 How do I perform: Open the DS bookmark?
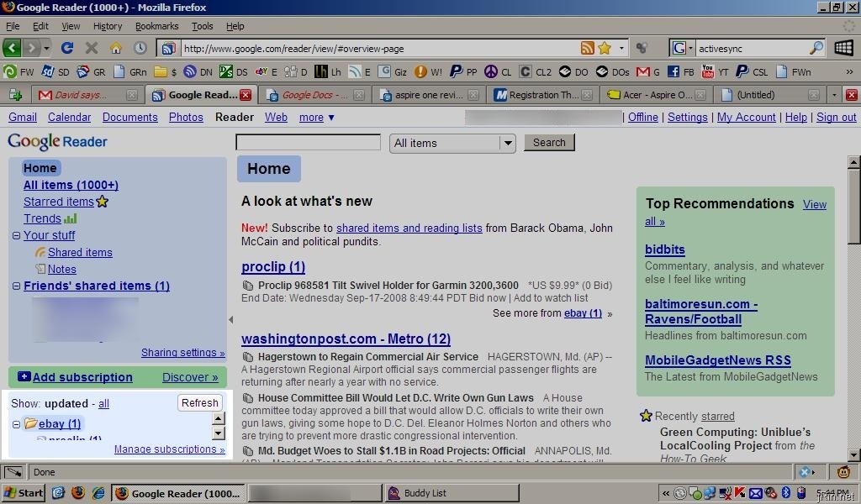[x=234, y=72]
